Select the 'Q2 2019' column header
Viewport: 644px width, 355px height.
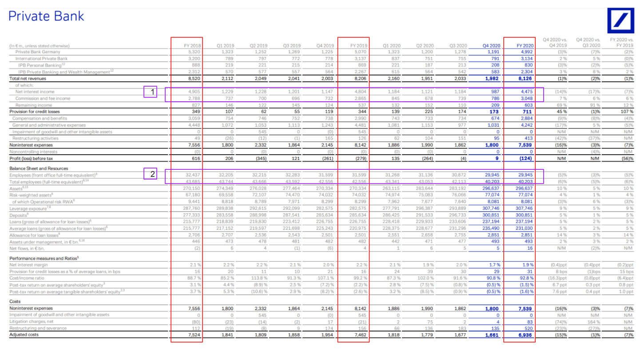click(258, 46)
